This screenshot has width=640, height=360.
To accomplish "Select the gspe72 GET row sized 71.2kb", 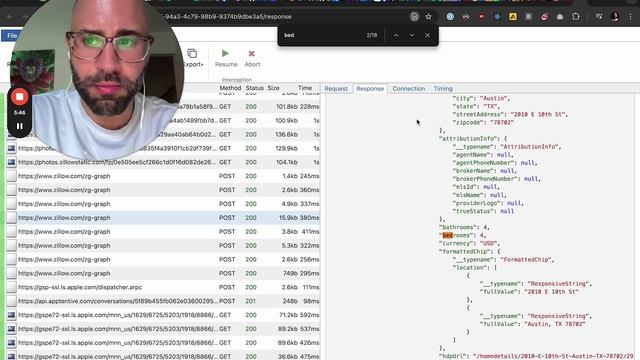I will (162, 315).
